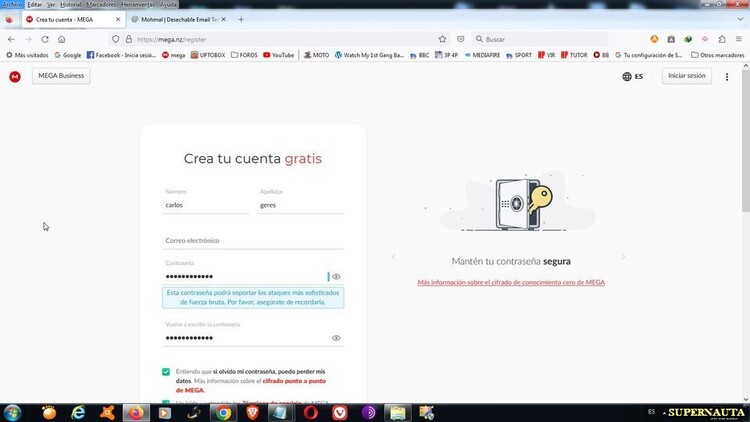Show the repeated password with eye icon

pyautogui.click(x=336, y=338)
